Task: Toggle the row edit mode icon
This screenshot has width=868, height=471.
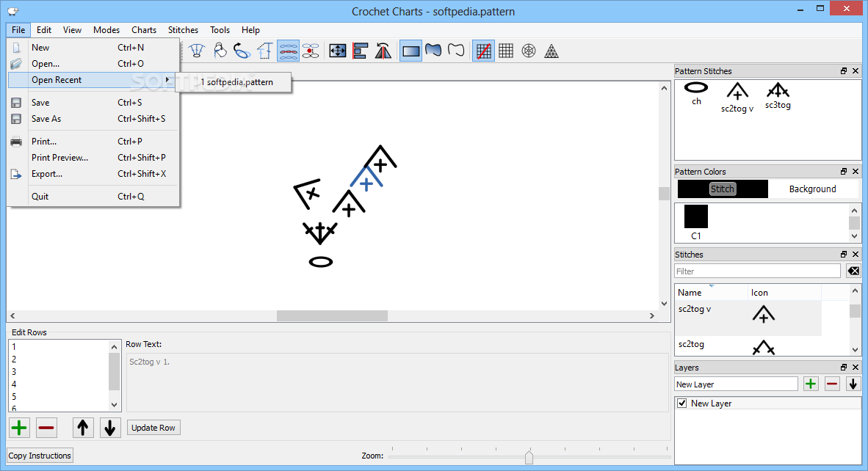Action: [288, 51]
